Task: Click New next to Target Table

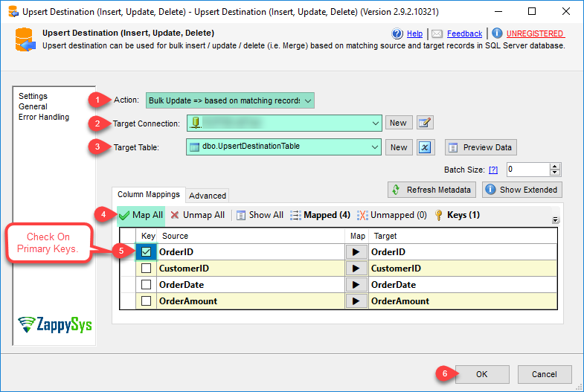Action: [x=399, y=147]
